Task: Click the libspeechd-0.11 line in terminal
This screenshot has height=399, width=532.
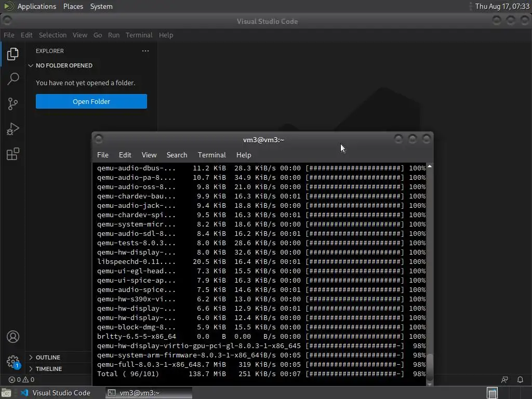Action: [261, 262]
